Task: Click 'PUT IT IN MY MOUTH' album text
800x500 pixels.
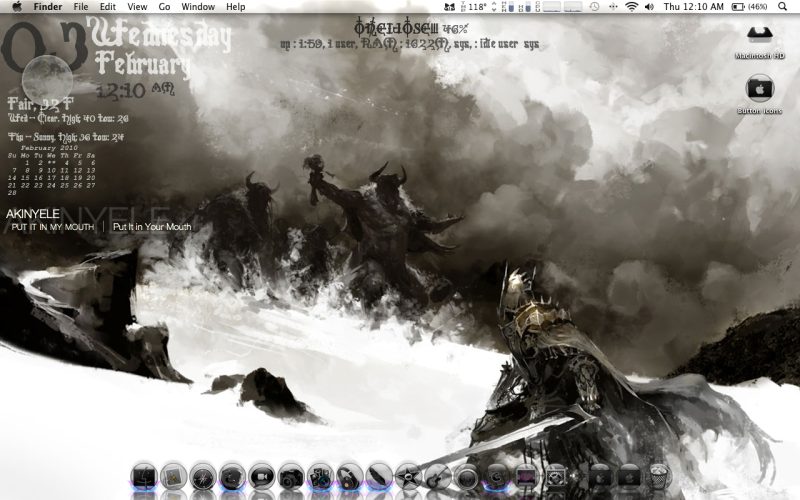Action: tap(53, 227)
